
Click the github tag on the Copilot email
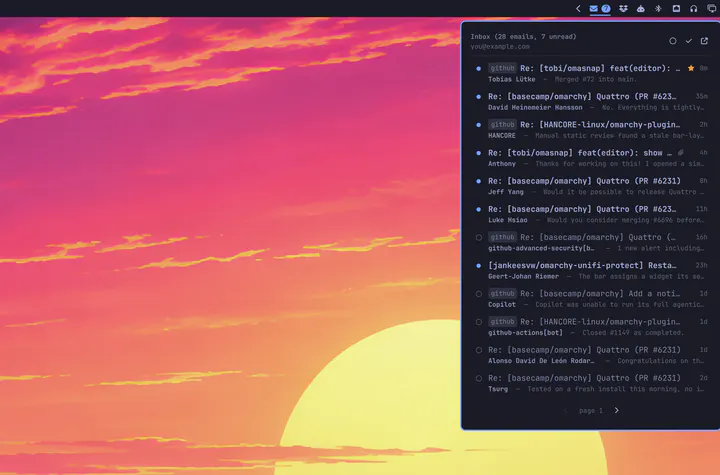pos(502,294)
